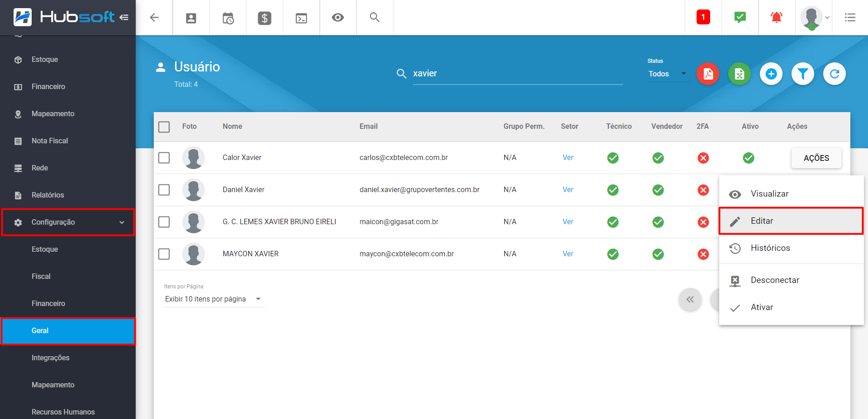Image resolution: width=868 pixels, height=419 pixels.
Task: Select the Calor Xavier row checkbox
Action: click(x=164, y=158)
